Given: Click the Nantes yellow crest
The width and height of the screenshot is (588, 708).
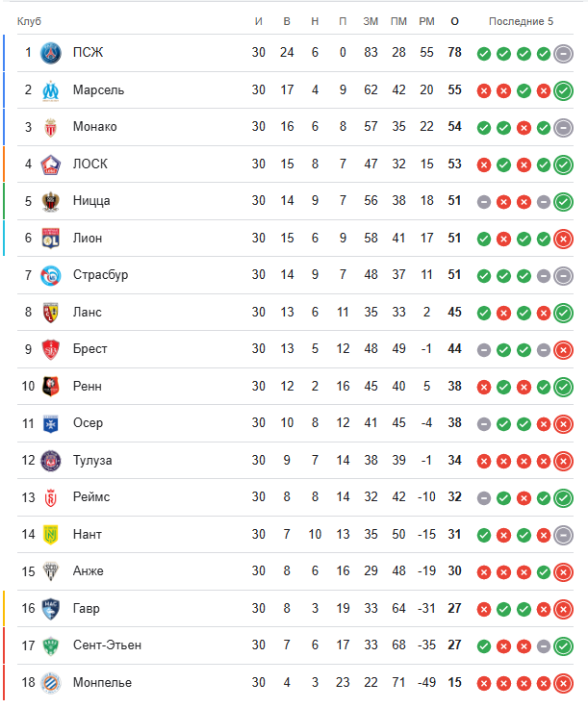Looking at the screenshot, I should tap(51, 535).
